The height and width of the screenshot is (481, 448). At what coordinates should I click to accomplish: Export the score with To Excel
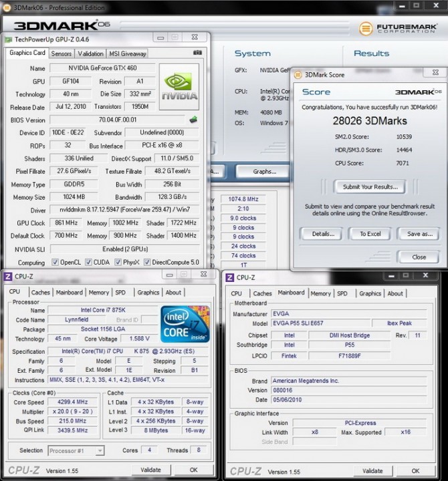370,234
